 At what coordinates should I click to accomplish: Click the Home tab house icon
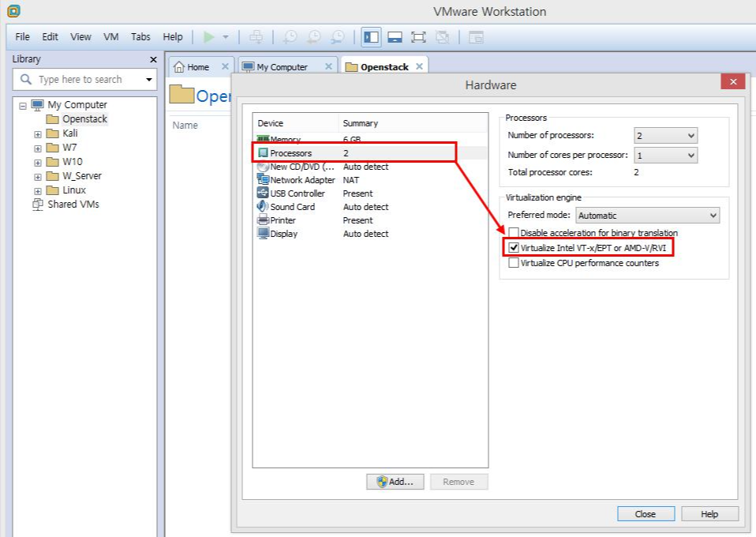(x=179, y=67)
